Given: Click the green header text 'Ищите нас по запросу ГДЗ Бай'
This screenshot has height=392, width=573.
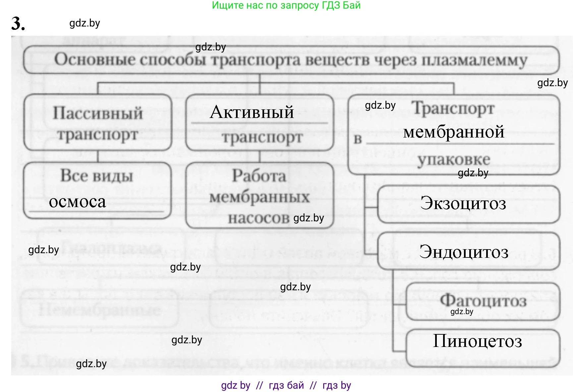Looking at the screenshot, I should tap(286, 6).
